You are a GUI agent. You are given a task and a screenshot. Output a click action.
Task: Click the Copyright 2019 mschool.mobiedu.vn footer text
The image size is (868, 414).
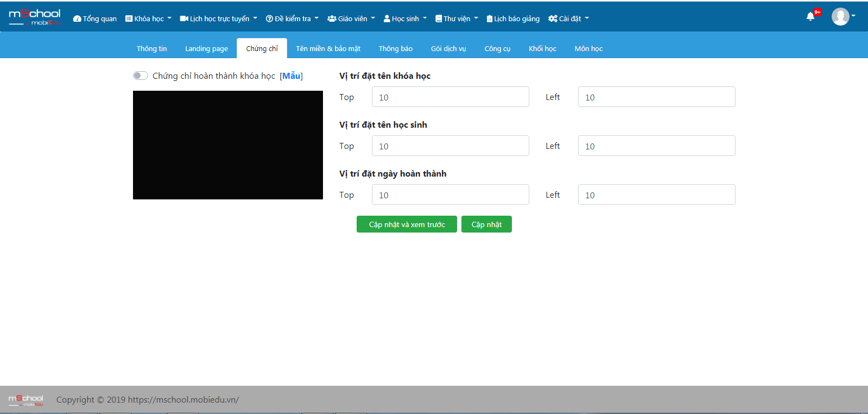click(148, 400)
